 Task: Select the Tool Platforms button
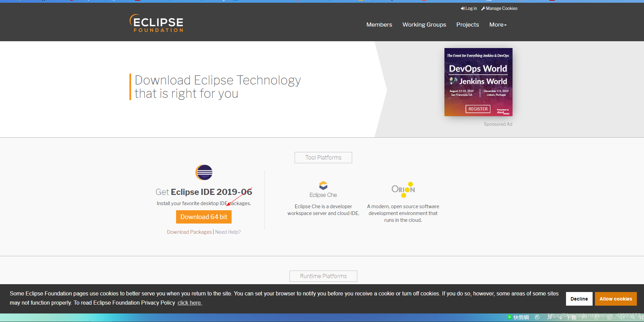coord(323,157)
